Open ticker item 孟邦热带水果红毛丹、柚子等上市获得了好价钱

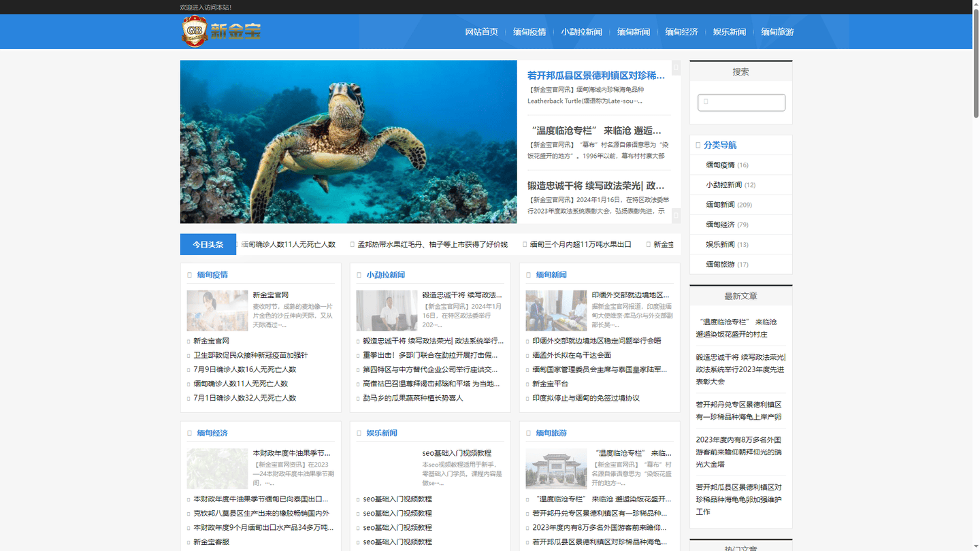tap(433, 244)
